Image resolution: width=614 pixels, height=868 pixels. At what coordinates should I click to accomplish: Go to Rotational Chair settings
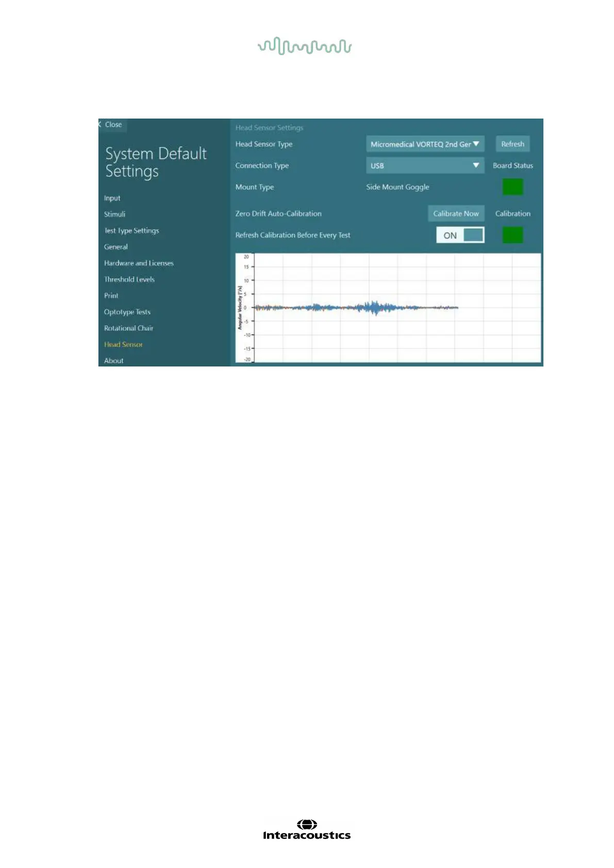point(128,328)
